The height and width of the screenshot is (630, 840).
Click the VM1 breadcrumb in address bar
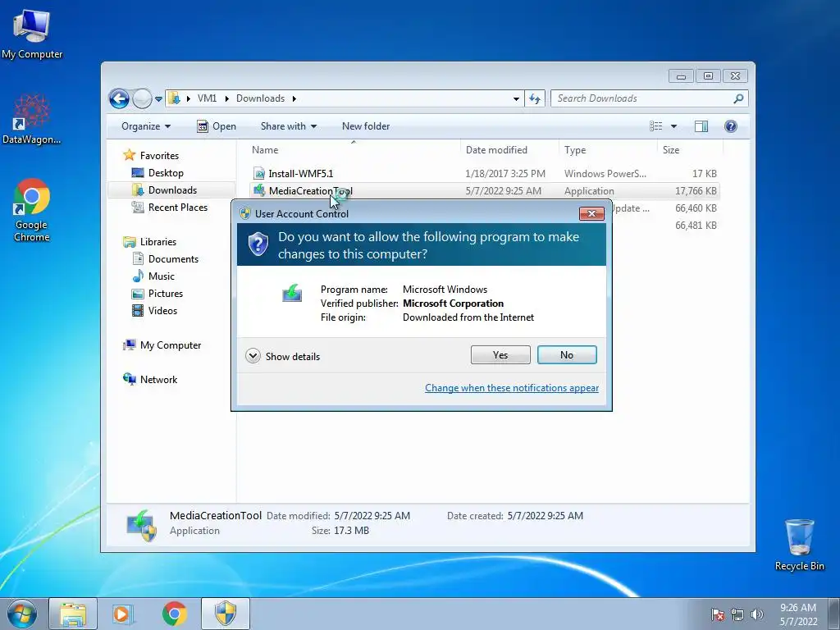point(207,98)
